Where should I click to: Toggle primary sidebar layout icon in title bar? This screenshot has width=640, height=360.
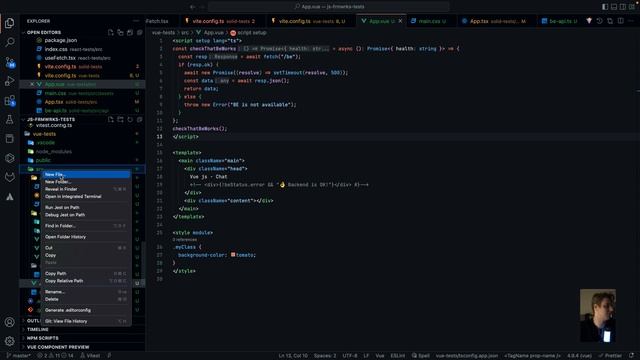605,7
